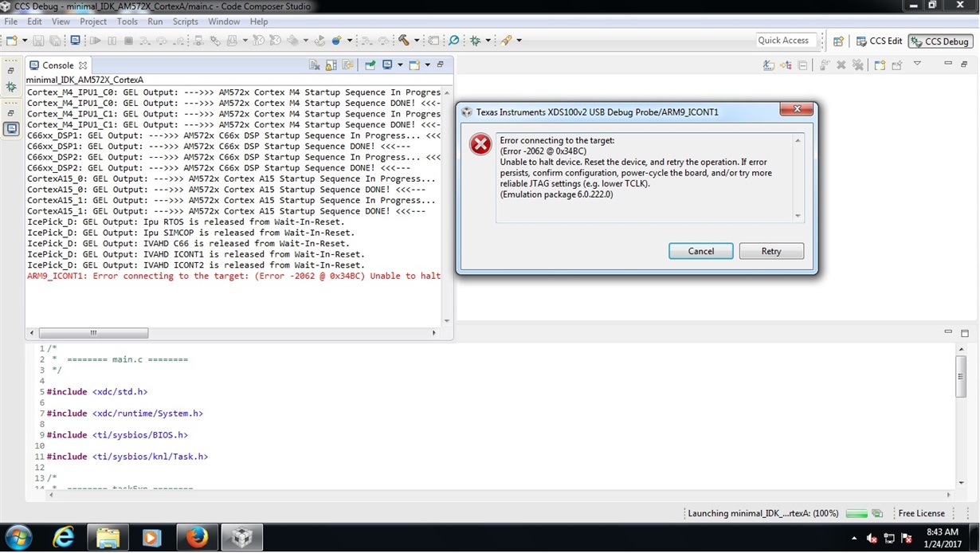This screenshot has height=553, width=980.
Task: Click the flashlight toolbar icon
Action: (x=507, y=40)
